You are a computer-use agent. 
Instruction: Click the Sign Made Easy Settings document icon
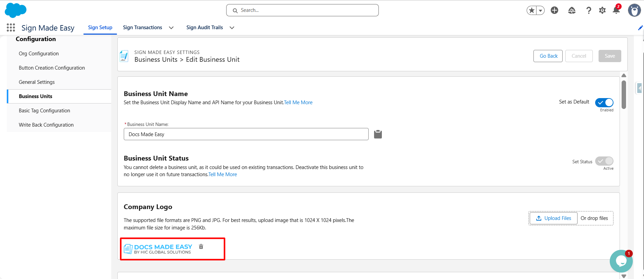[124, 56]
